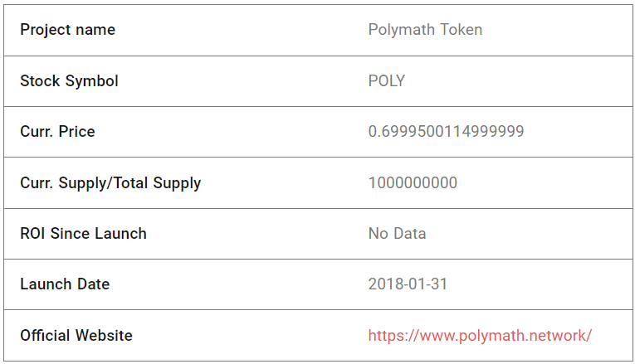635x364 pixels.
Task: Select the 0.6999500114999999 price value
Action: 446,132
